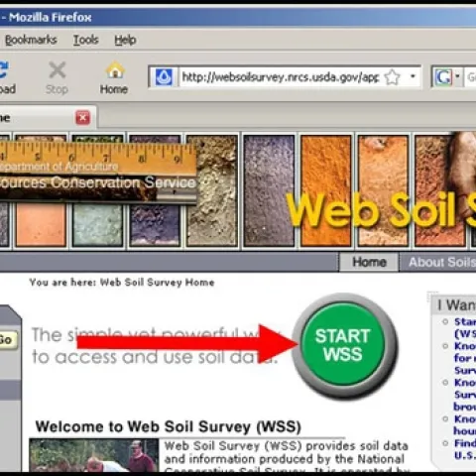Open the first 'Start' link in I Want To panel
Image resolution: width=476 pixels, height=476 pixels.
click(465, 327)
